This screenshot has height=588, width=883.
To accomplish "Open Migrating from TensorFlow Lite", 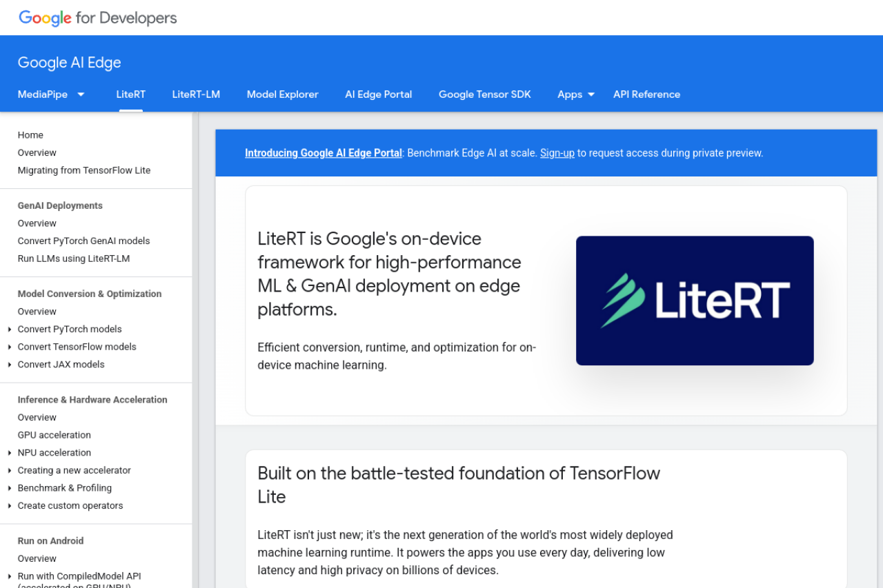I will point(84,170).
